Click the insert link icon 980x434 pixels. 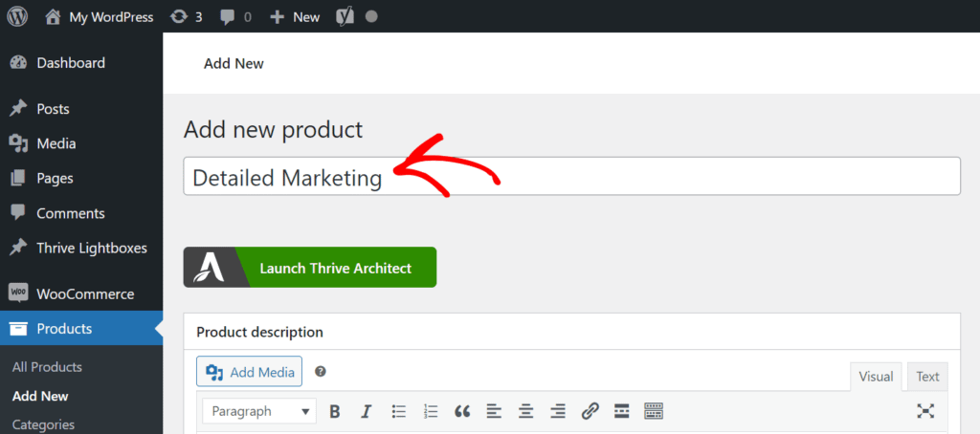[590, 411]
